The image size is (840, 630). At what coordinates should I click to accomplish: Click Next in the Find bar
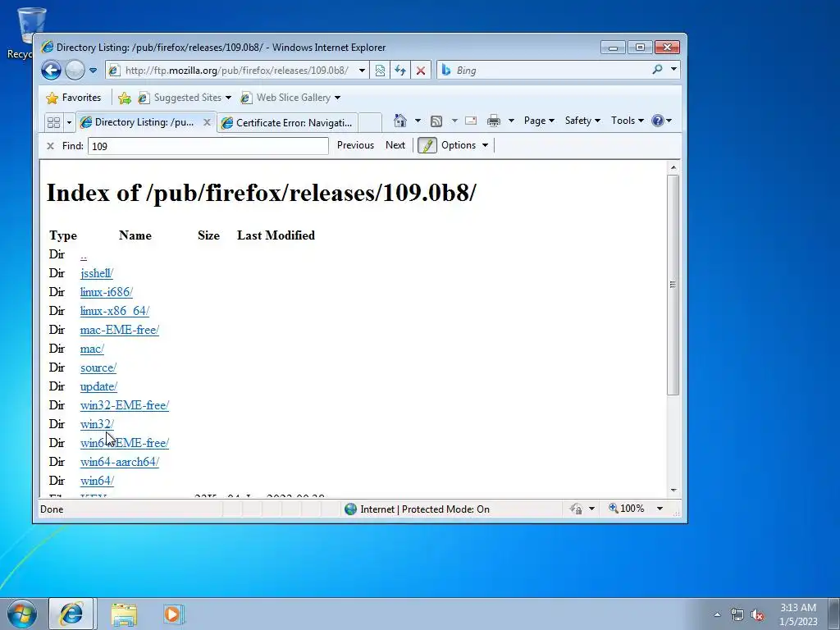click(x=395, y=145)
